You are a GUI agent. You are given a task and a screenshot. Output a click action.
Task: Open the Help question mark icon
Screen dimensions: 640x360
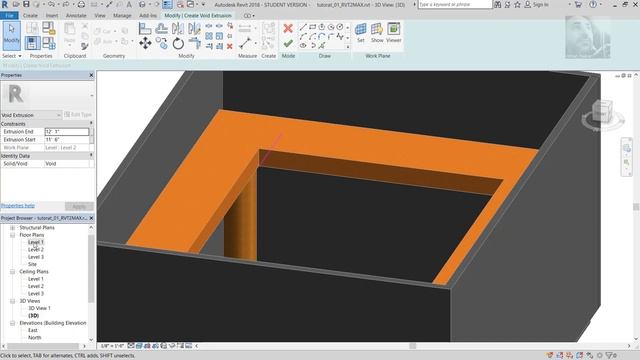[593, 4]
